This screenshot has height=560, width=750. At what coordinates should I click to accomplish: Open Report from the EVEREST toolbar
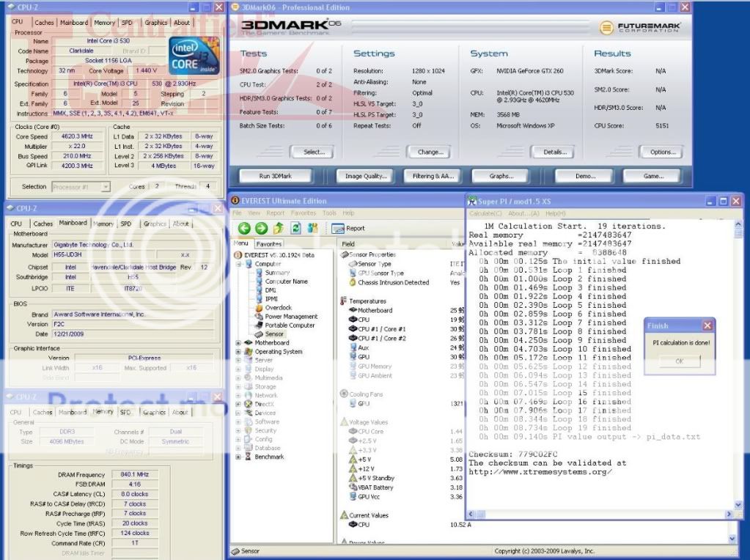pyautogui.click(x=350, y=228)
